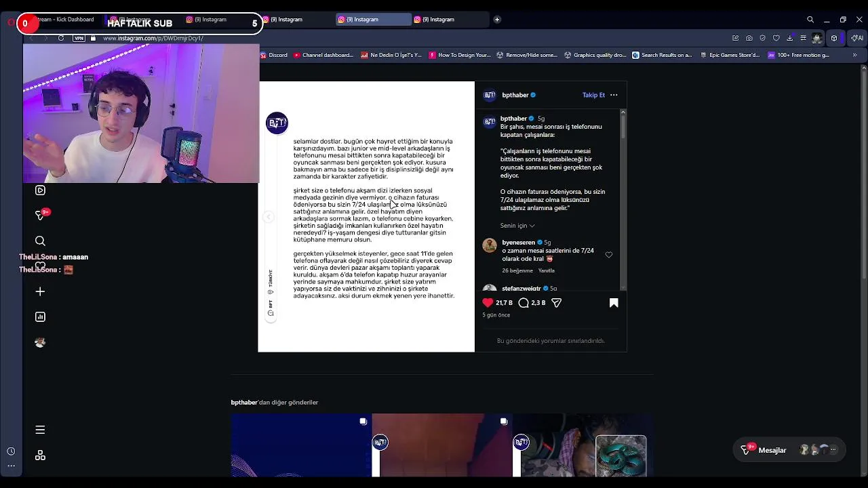
Task: Click the plus create-post icon in sidebar
Action: point(40,291)
